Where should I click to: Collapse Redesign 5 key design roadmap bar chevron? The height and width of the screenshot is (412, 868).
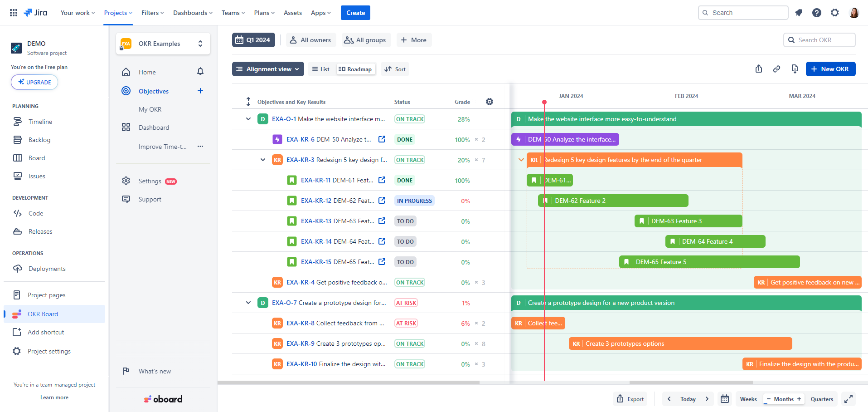click(521, 160)
